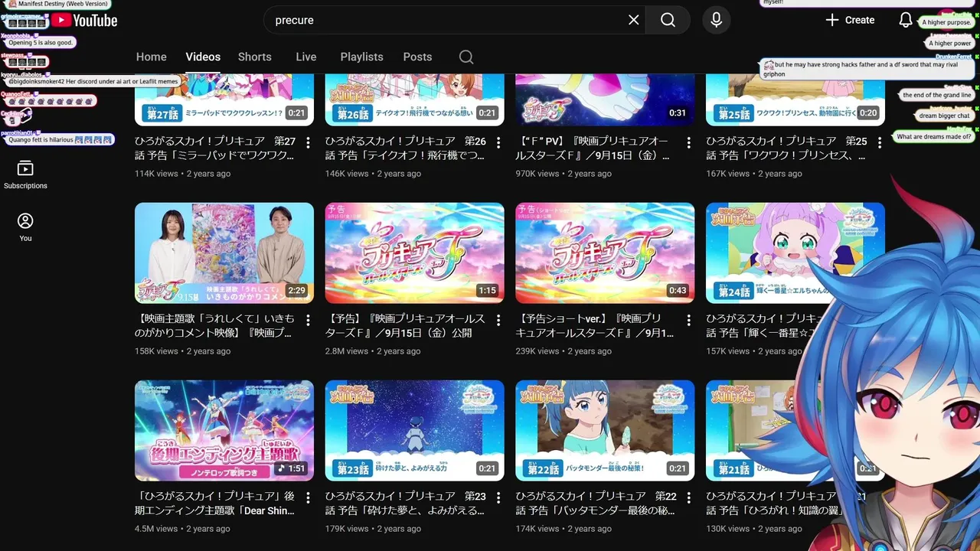Open the Playlists tab
The height and width of the screenshot is (551, 980).
(362, 57)
